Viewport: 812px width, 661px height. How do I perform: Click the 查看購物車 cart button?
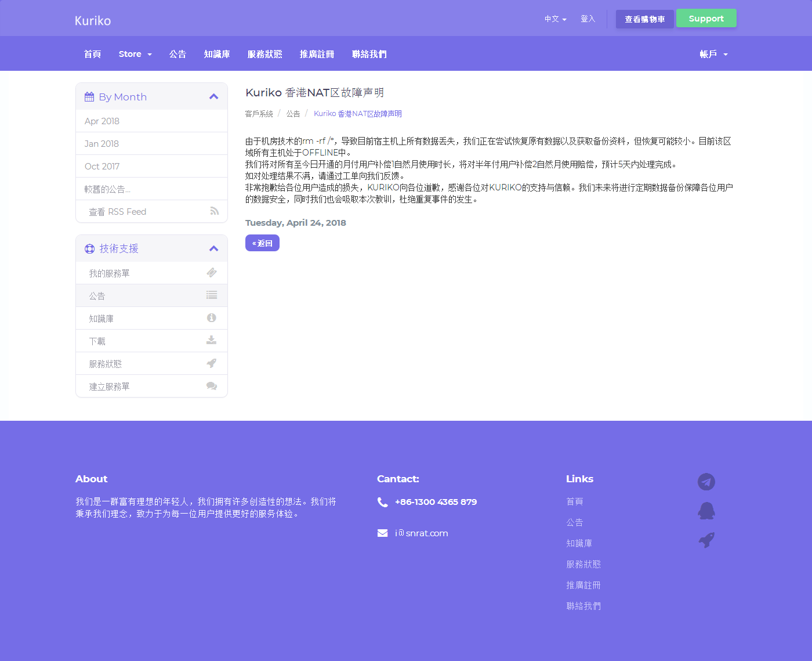pyautogui.click(x=644, y=19)
